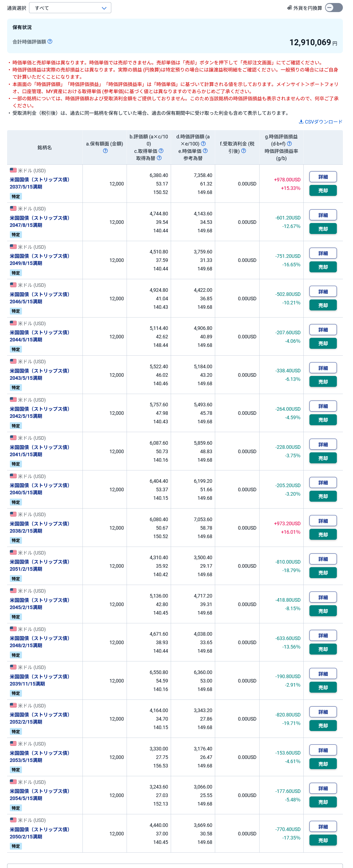Click 売却 for the 2050/2/15 bond
Screen dimensions: 353x868
(323, 840)
